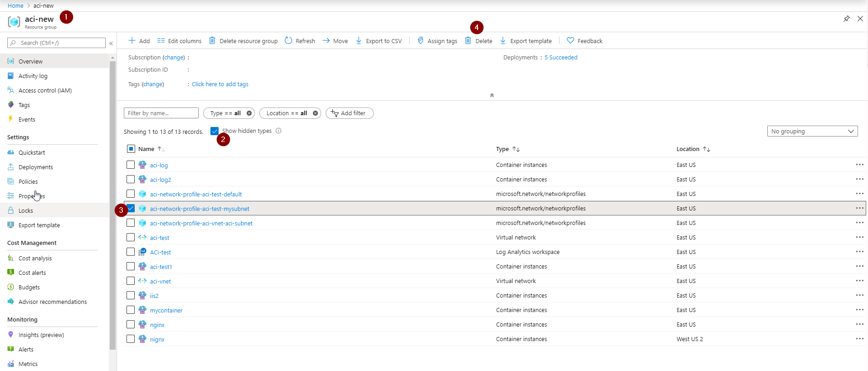Click the Export to CSV download icon
Screen dimensions: 868x371
tap(359, 41)
